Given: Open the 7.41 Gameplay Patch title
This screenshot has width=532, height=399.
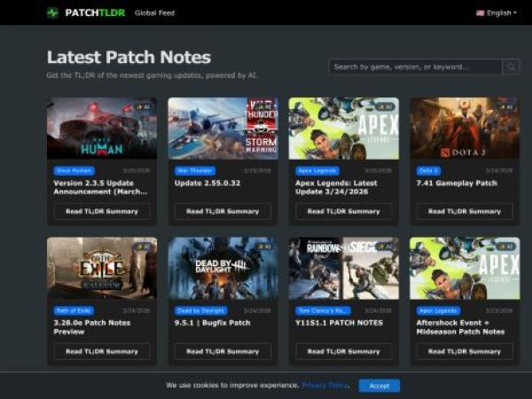Looking at the screenshot, I should click(457, 184).
